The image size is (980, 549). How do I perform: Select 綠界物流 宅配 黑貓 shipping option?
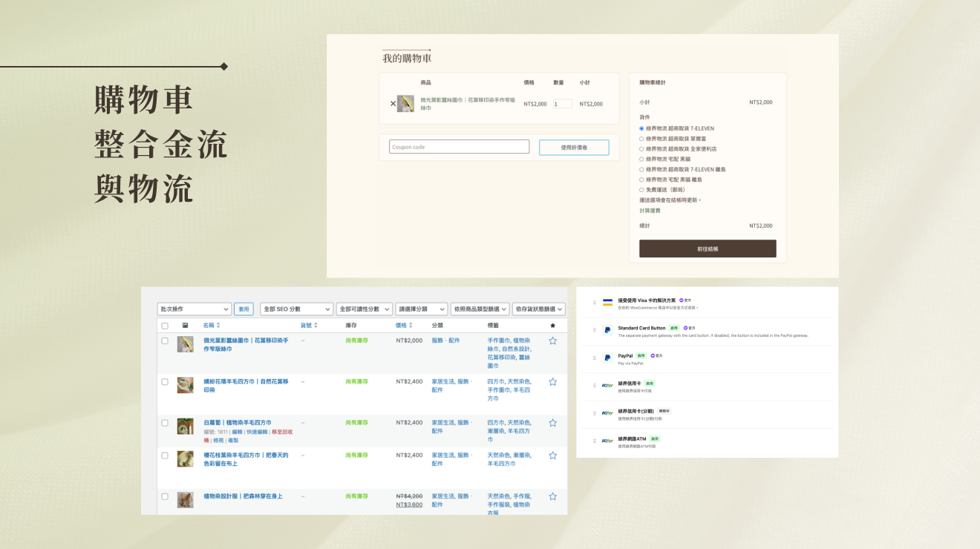pos(641,159)
